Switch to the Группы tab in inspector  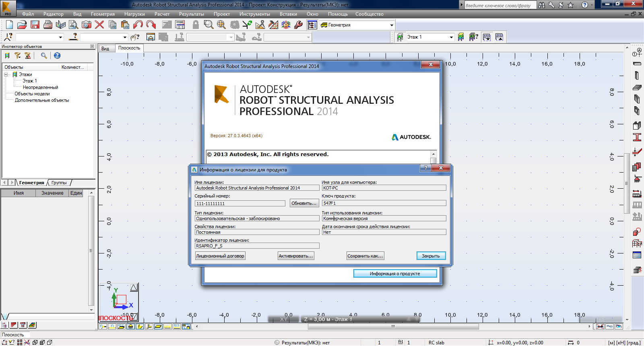(x=59, y=183)
